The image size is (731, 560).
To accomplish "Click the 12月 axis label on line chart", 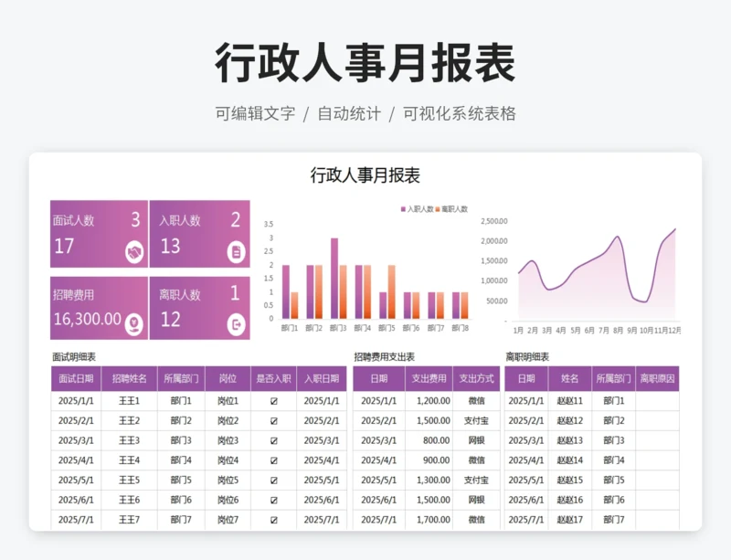I will pyautogui.click(x=674, y=331).
